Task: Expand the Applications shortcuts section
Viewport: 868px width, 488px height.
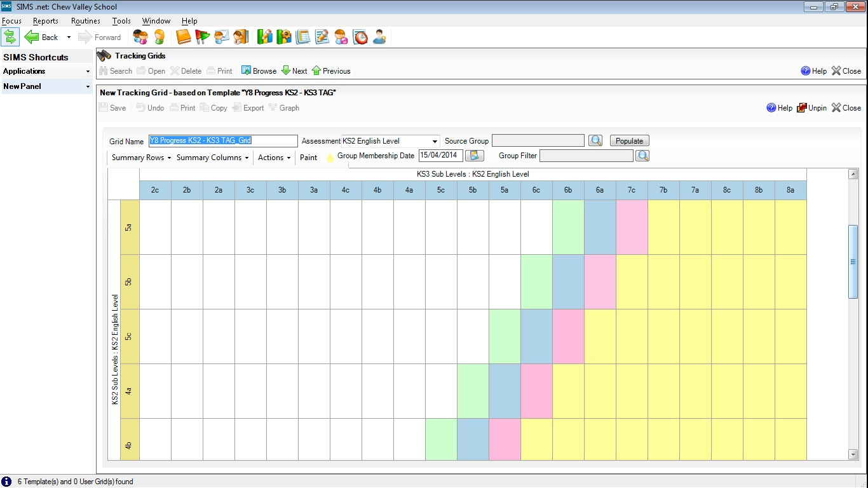Action: [x=46, y=71]
